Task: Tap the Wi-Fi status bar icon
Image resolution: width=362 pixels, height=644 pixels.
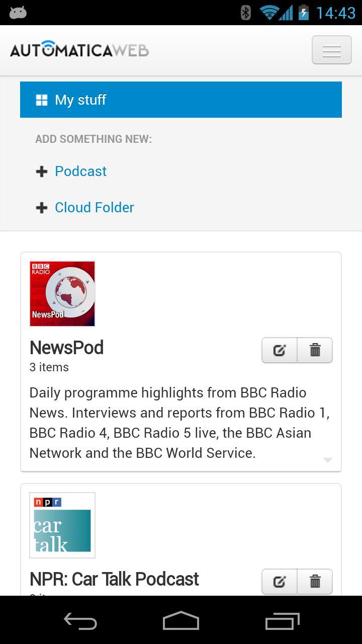Action: tap(269, 13)
